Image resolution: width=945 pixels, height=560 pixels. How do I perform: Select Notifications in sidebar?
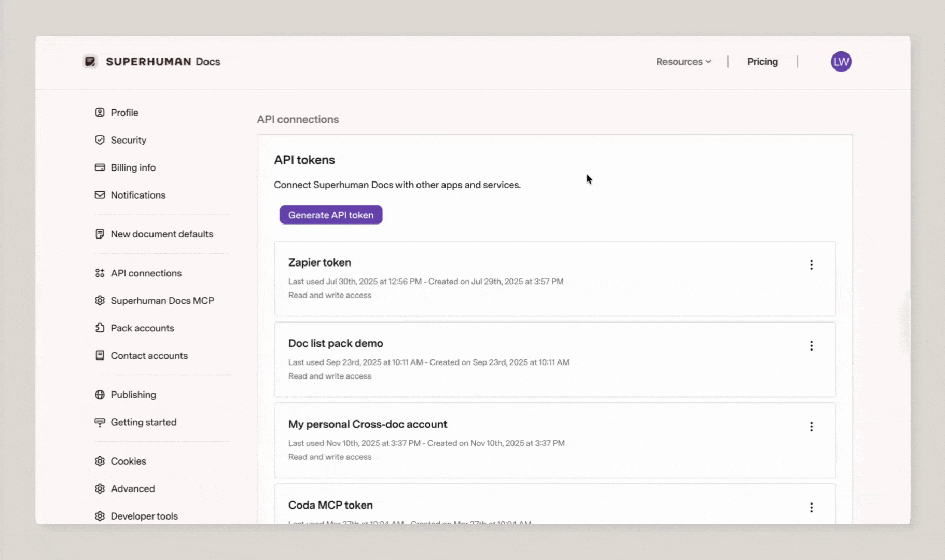138,195
